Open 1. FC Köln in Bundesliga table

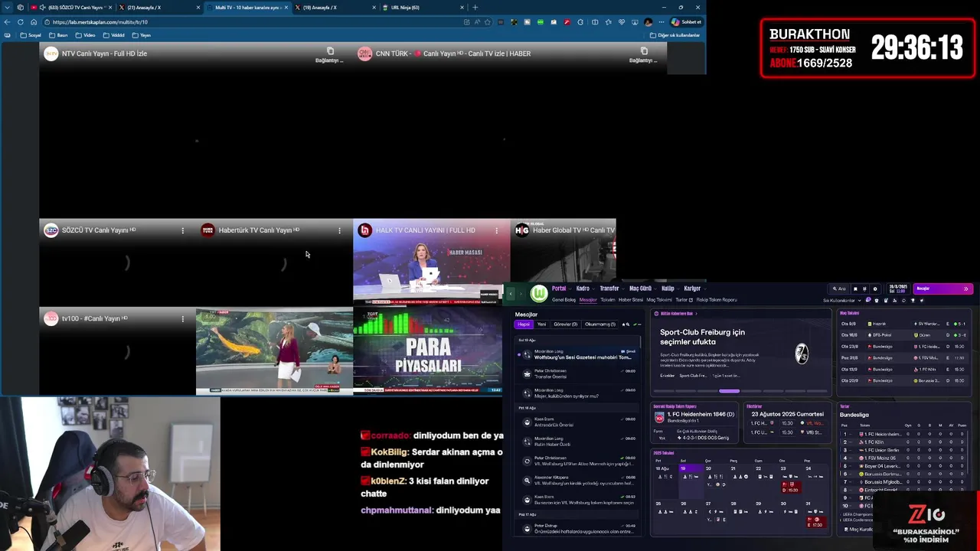874,442
